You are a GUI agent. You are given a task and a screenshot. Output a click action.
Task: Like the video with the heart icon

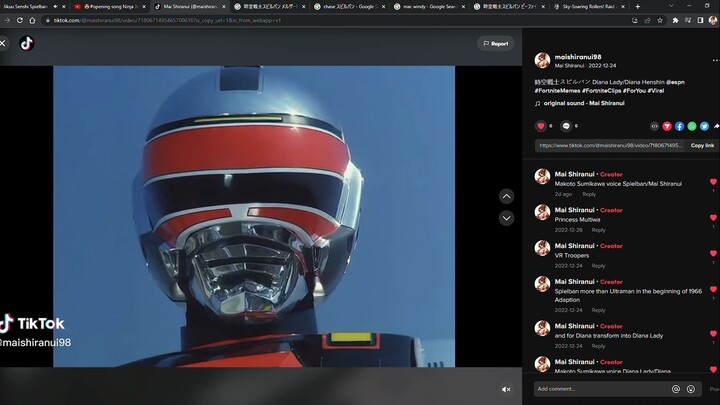point(540,126)
